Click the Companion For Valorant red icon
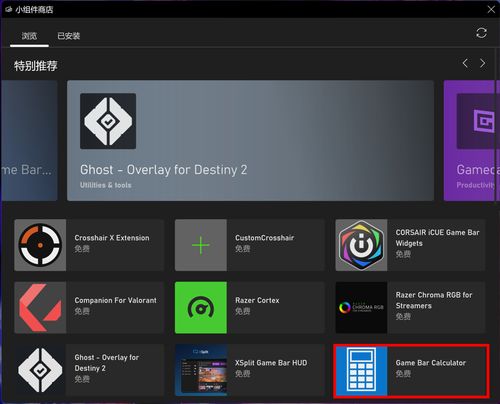 (40, 307)
